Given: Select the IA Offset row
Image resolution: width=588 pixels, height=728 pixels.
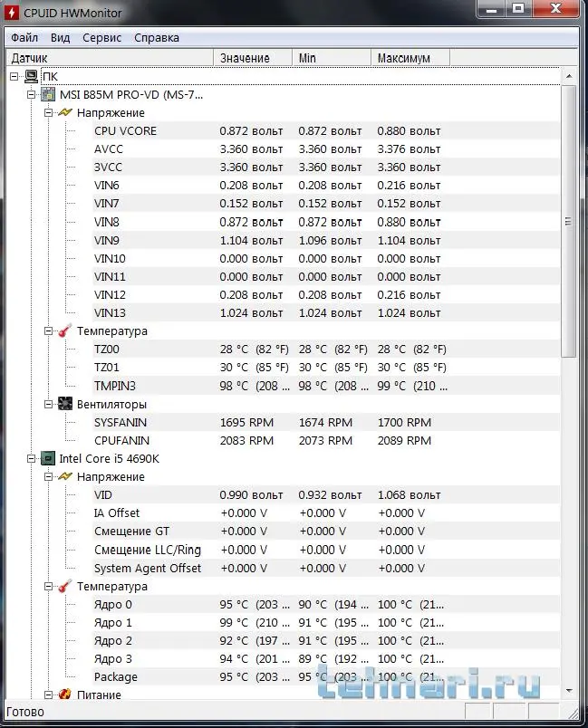Looking at the screenshot, I should click(x=325, y=513).
